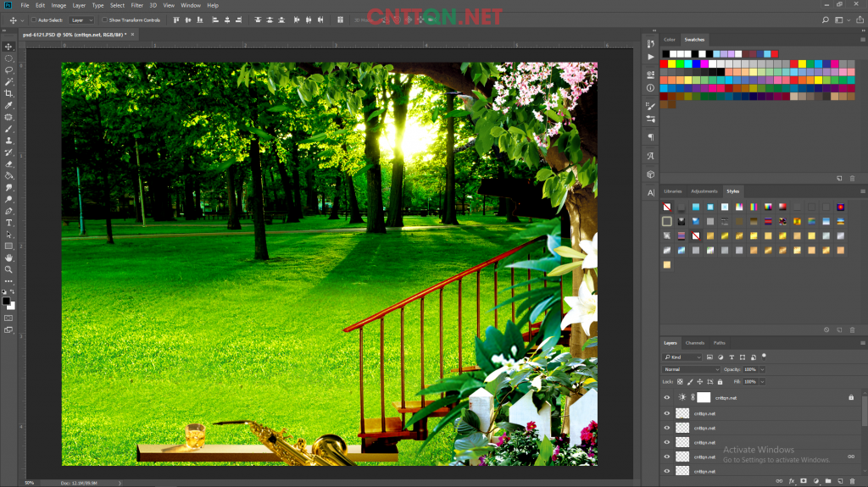
Task: Toggle the filter for type layers
Action: (x=732, y=357)
